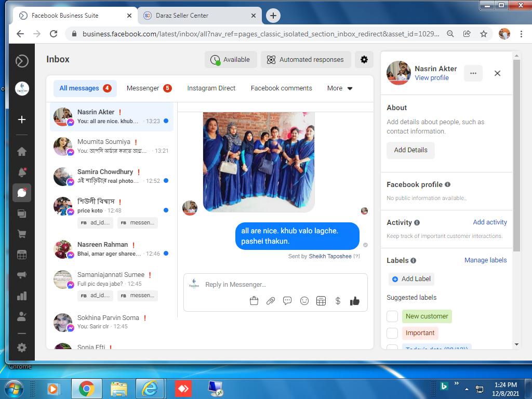
Task: Open the three-dot menu beside Nasrin Akter
Action: pyautogui.click(x=473, y=73)
